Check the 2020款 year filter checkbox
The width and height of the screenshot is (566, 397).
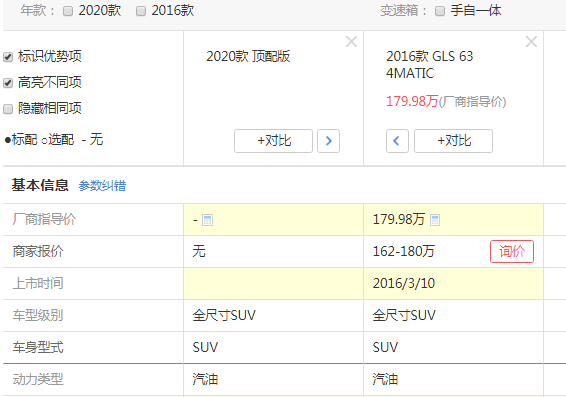coord(68,11)
